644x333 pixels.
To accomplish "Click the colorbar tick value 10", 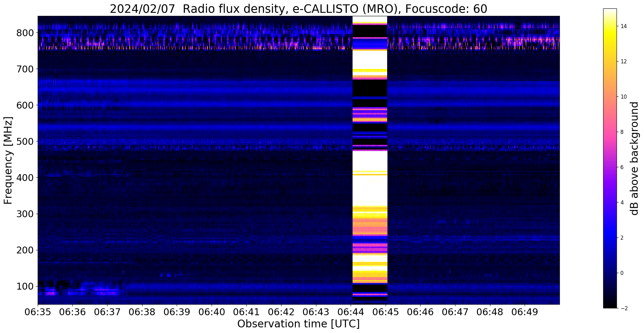I will pyautogui.click(x=624, y=97).
